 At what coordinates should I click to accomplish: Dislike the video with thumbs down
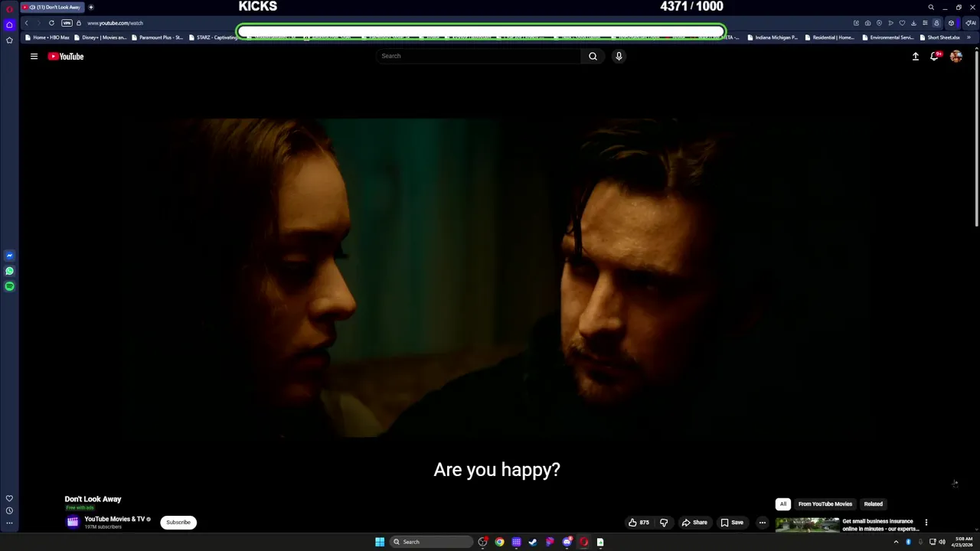pyautogui.click(x=664, y=523)
